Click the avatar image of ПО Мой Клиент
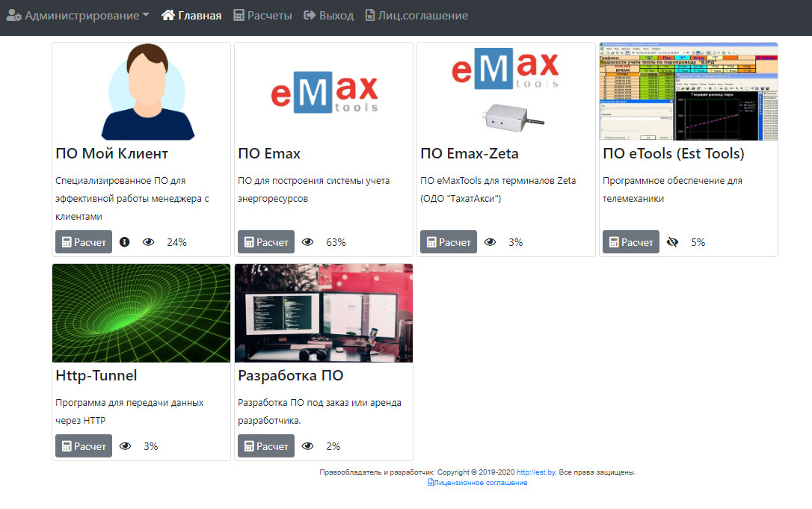 [x=141, y=92]
